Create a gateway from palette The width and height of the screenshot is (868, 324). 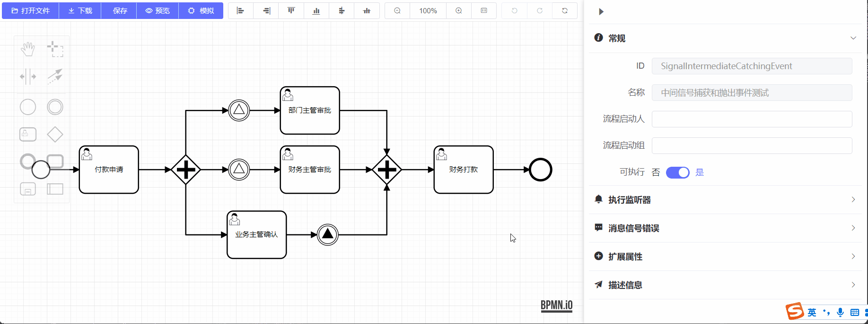55,134
